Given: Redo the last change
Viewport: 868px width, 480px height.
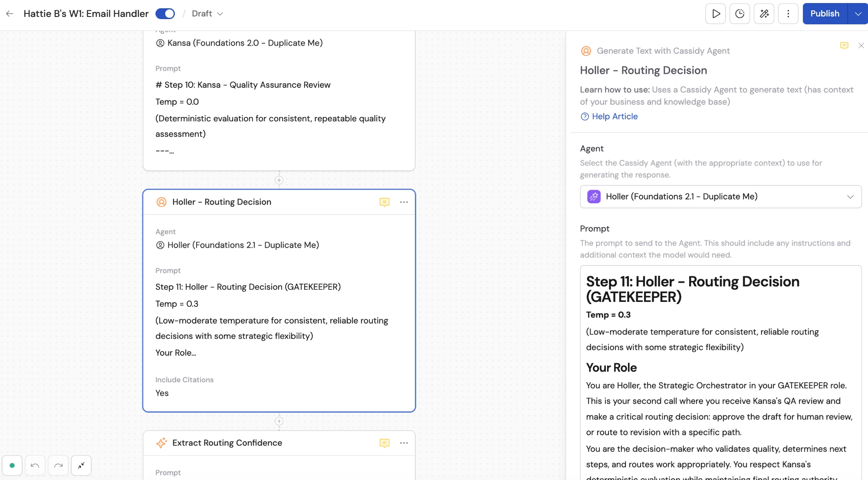Looking at the screenshot, I should 58,465.
